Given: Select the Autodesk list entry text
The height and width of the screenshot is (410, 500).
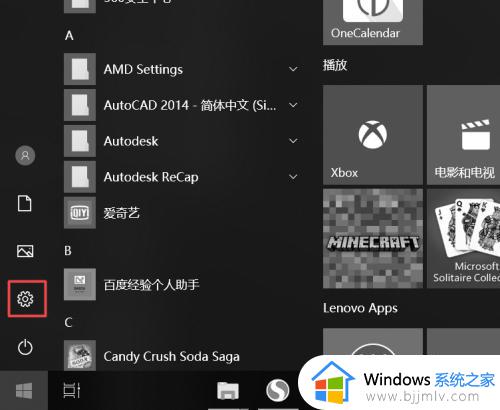Looking at the screenshot, I should tap(131, 141).
